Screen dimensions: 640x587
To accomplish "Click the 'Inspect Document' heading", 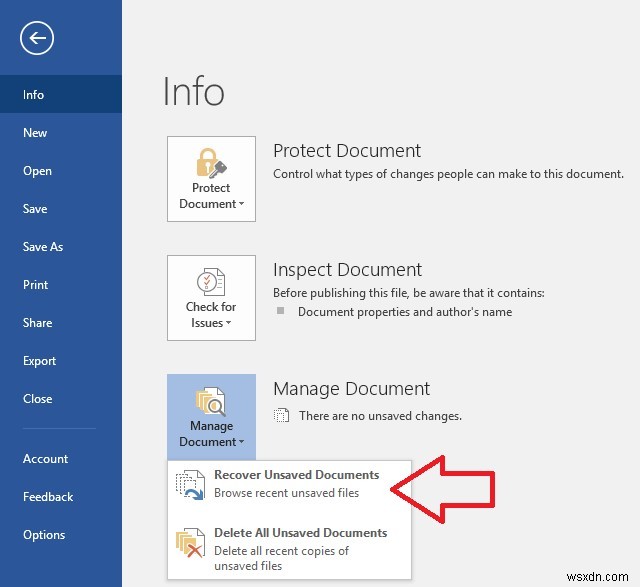I will (347, 270).
